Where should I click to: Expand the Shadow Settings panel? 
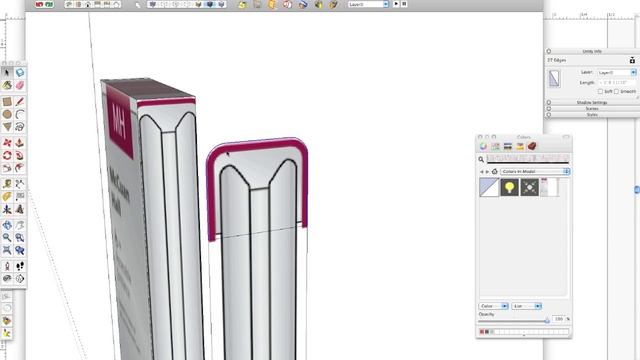[549, 102]
